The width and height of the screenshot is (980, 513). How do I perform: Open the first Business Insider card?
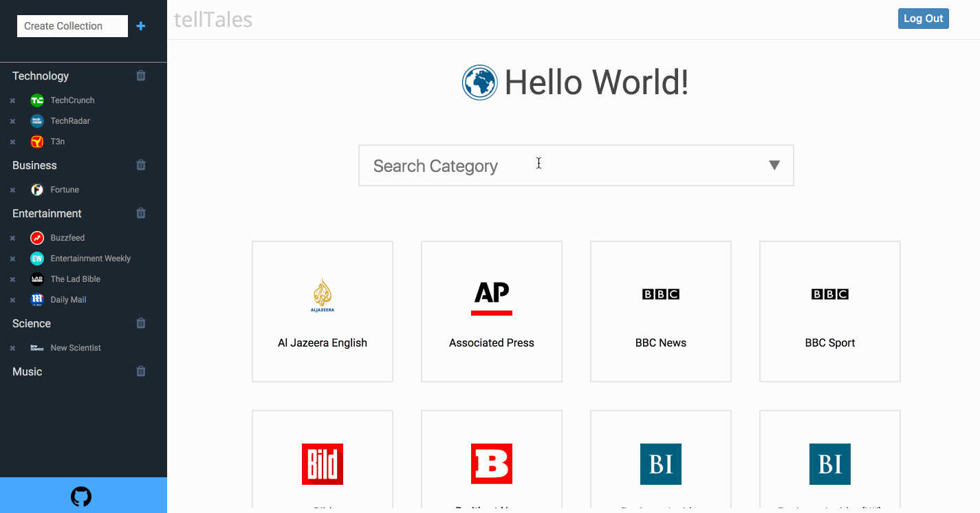661,461
